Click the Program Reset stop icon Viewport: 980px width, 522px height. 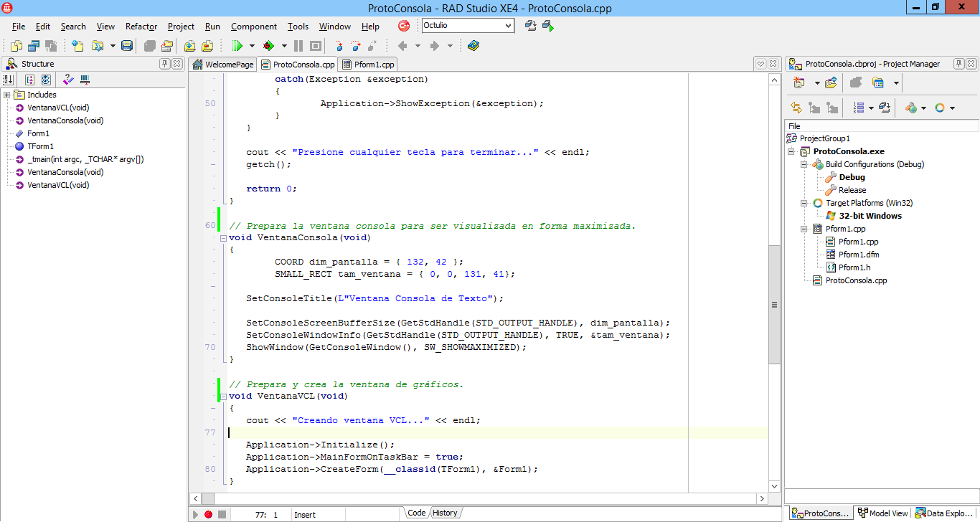click(x=316, y=46)
